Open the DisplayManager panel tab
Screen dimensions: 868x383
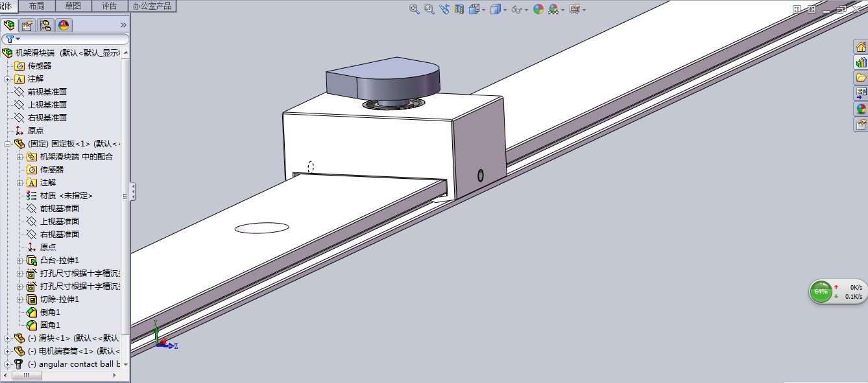(x=64, y=25)
